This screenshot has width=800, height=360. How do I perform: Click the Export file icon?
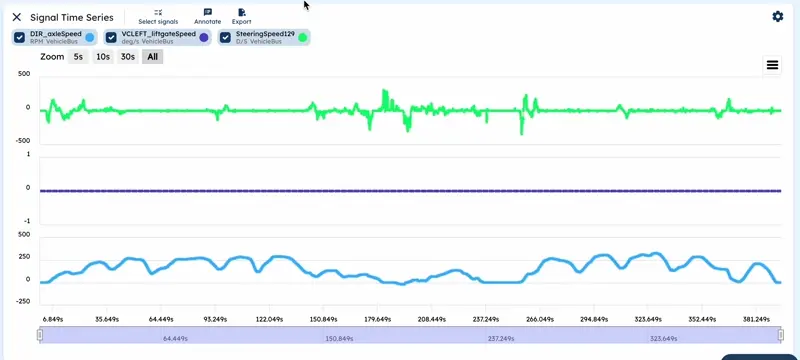tap(242, 12)
